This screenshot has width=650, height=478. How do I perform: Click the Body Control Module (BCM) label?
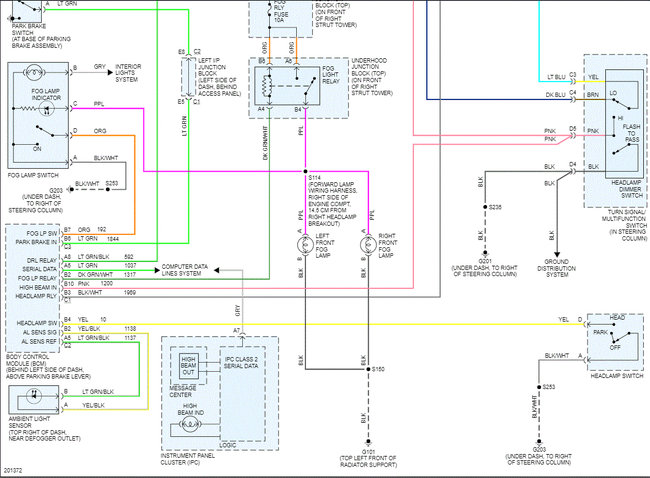pyautogui.click(x=48, y=366)
